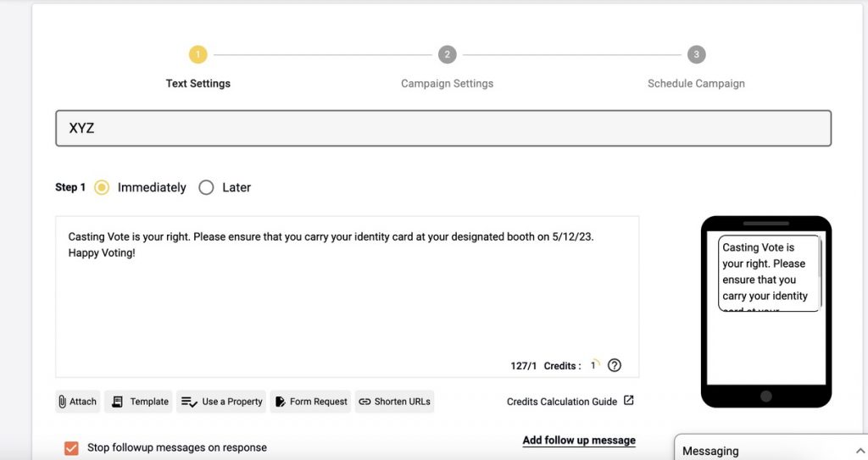Select the Later radio option
Viewport: 868px width, 460px height.
pos(206,187)
